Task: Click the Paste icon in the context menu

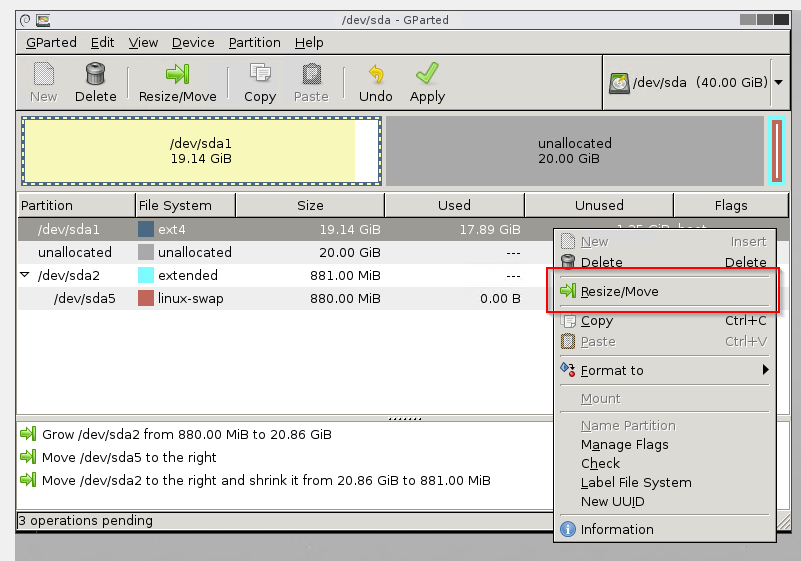Action: tap(568, 341)
